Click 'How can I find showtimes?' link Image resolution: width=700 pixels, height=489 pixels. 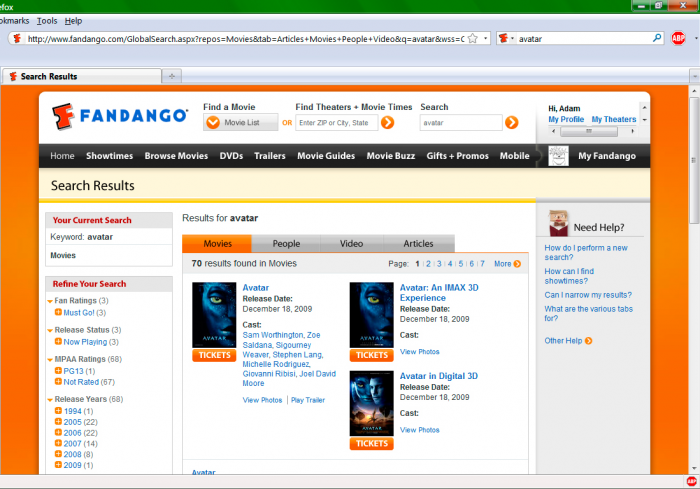[569, 276]
